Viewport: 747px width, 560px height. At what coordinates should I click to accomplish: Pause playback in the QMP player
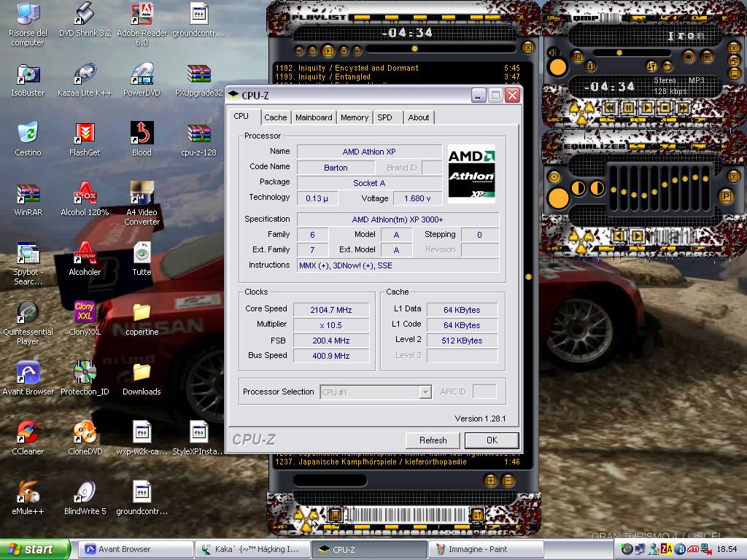click(x=628, y=107)
